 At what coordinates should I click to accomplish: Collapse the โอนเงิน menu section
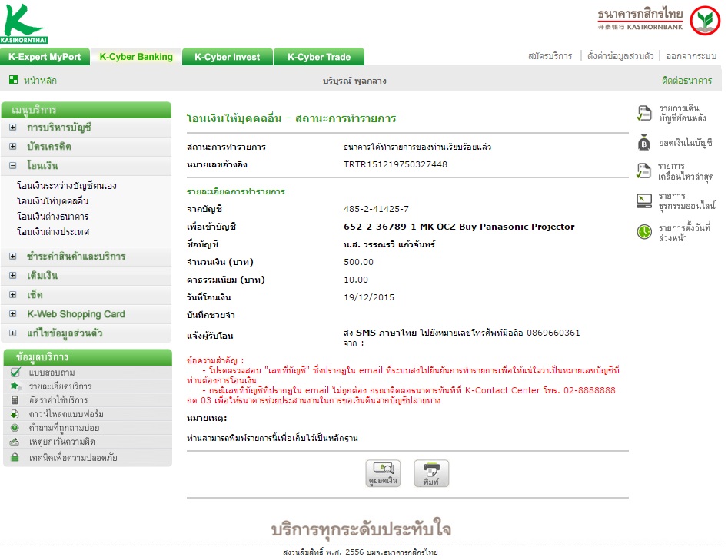(13, 165)
